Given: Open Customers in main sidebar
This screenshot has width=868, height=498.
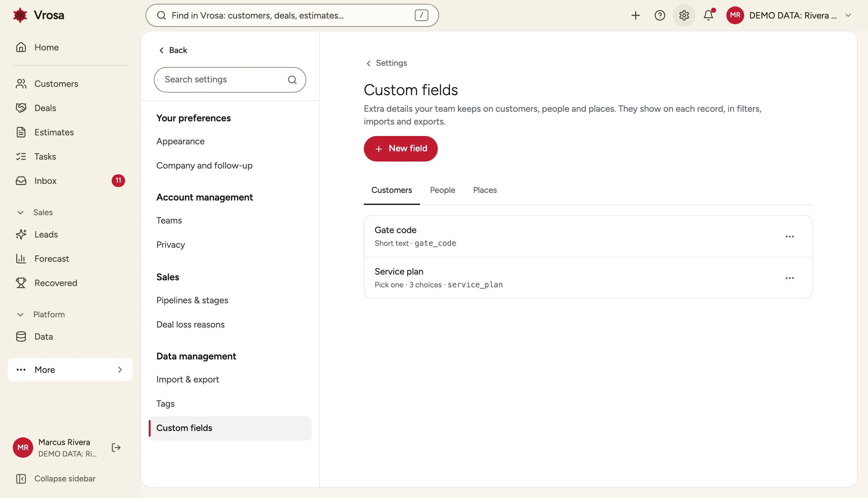Looking at the screenshot, I should 70,84.
